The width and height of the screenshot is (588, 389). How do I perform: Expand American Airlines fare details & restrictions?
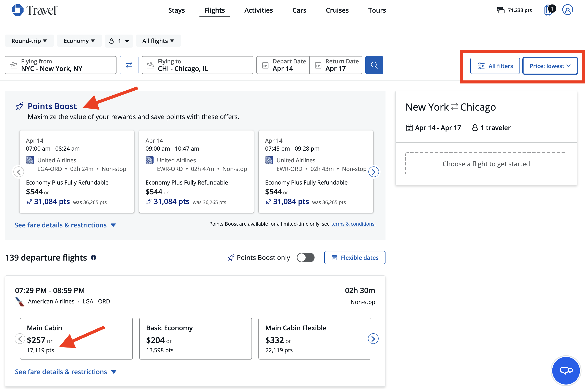pyautogui.click(x=65, y=372)
